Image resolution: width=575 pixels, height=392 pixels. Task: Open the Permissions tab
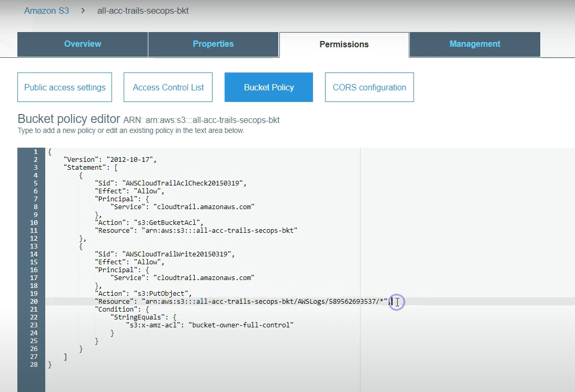344,44
